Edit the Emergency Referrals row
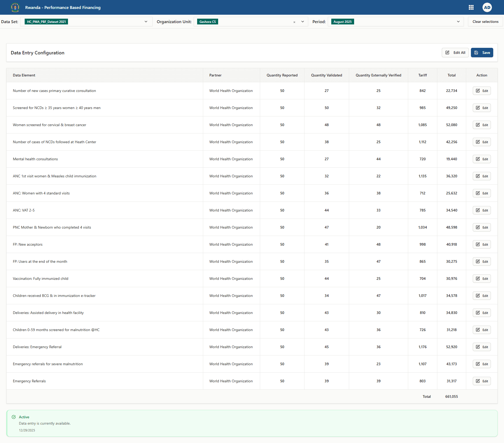Image resolution: width=504 pixels, height=443 pixels. click(481, 381)
